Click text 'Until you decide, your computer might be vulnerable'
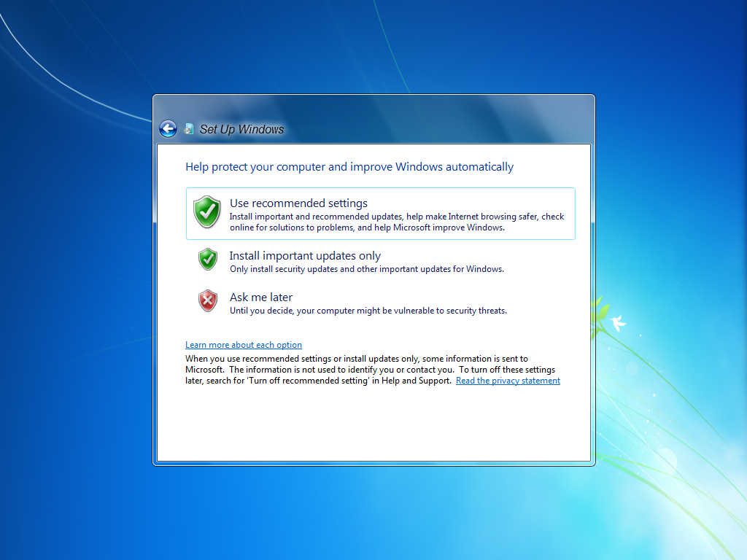This screenshot has height=560, width=747. point(368,311)
